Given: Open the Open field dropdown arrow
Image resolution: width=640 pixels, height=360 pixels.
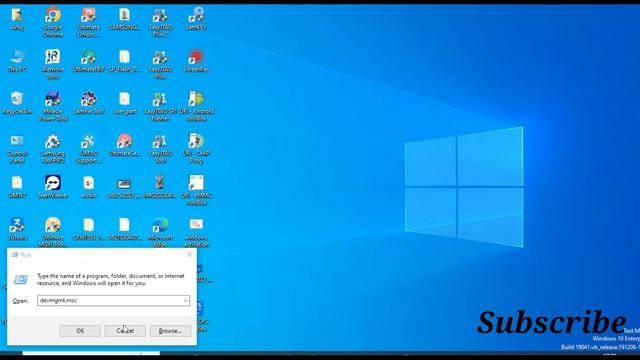Looking at the screenshot, I should (185, 301).
